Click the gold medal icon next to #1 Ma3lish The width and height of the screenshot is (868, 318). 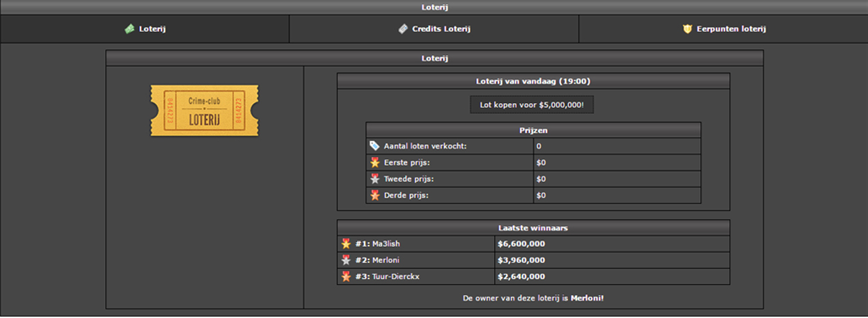346,244
